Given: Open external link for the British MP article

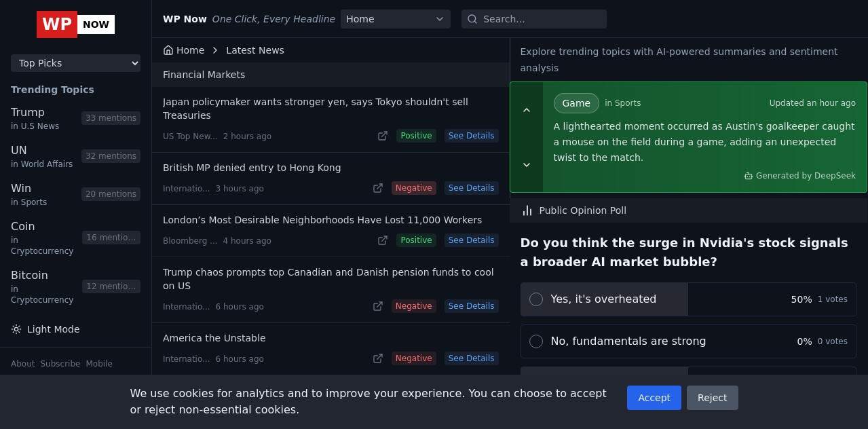Looking at the screenshot, I should [377, 188].
